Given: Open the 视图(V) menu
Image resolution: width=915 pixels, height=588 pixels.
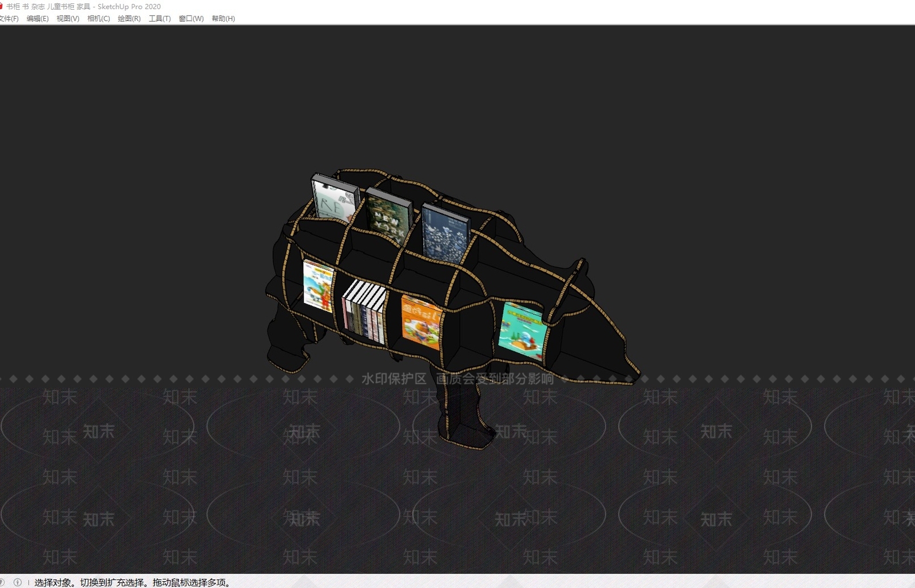Looking at the screenshot, I should click(x=68, y=18).
